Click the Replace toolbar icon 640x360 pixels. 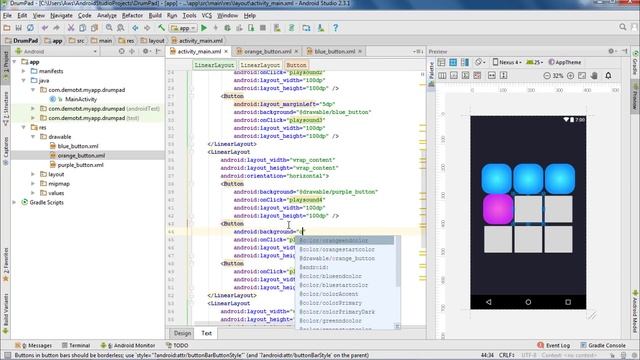(121, 28)
